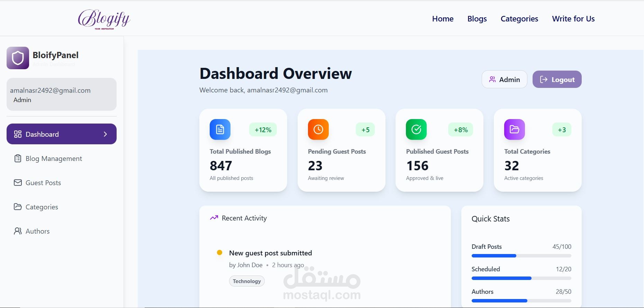Image resolution: width=644 pixels, height=308 pixels.
Task: Click the 'Welcome back' email line
Action: 263,90
